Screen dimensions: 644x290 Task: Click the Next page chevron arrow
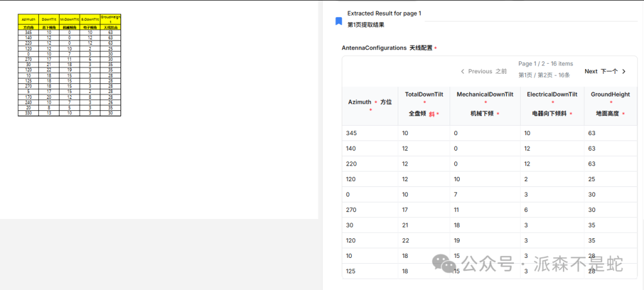pyautogui.click(x=624, y=71)
